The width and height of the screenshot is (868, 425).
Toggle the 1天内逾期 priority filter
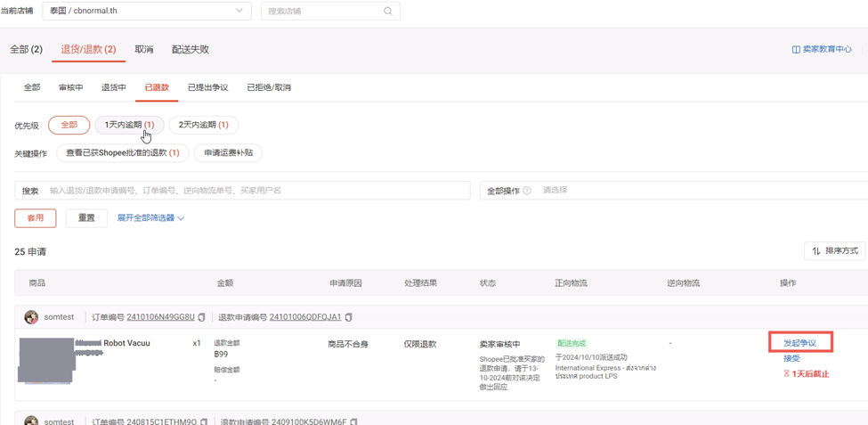(130, 126)
